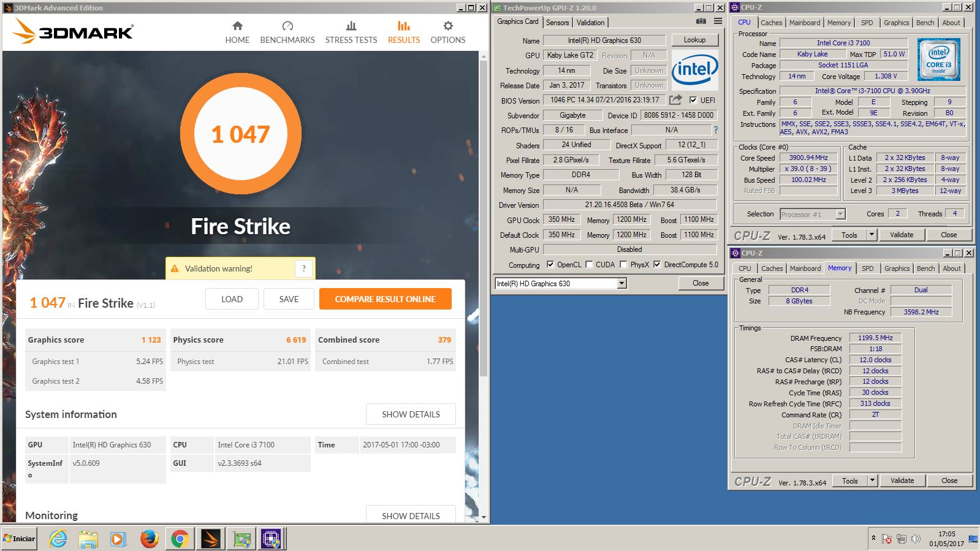Toggle DirectCompute 5.0 checkbox in GPU-Z
Viewport: 980px width, 551px height.
[x=657, y=265]
